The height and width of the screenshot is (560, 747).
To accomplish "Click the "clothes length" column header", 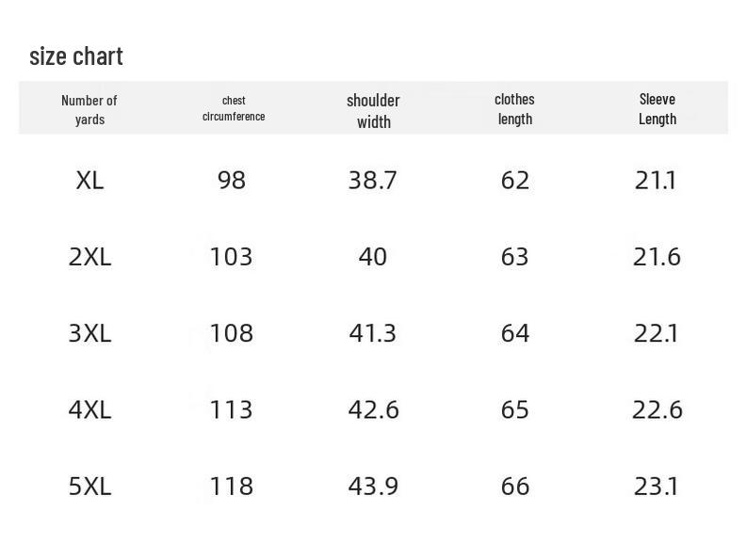I will [x=514, y=108].
